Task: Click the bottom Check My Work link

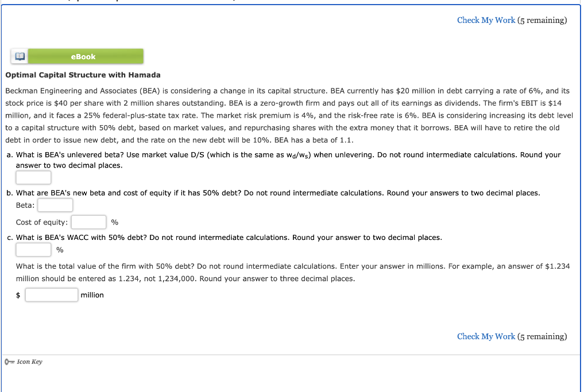Action: click(486, 336)
